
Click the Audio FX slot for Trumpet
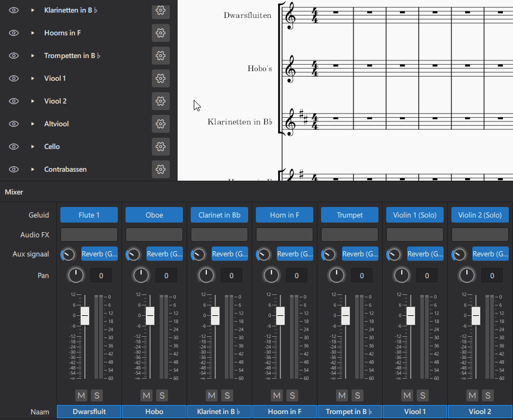[x=349, y=235]
